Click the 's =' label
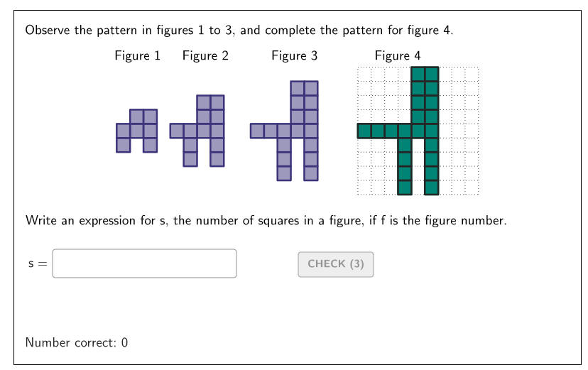 (x=38, y=264)
